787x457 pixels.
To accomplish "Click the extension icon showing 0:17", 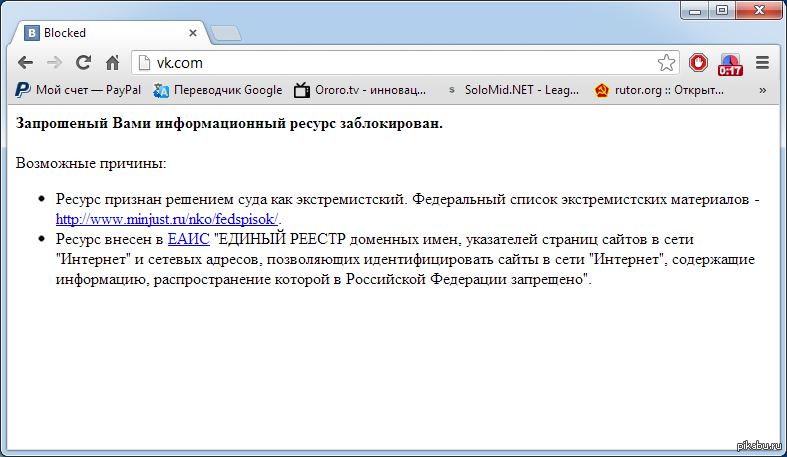I will pos(730,65).
